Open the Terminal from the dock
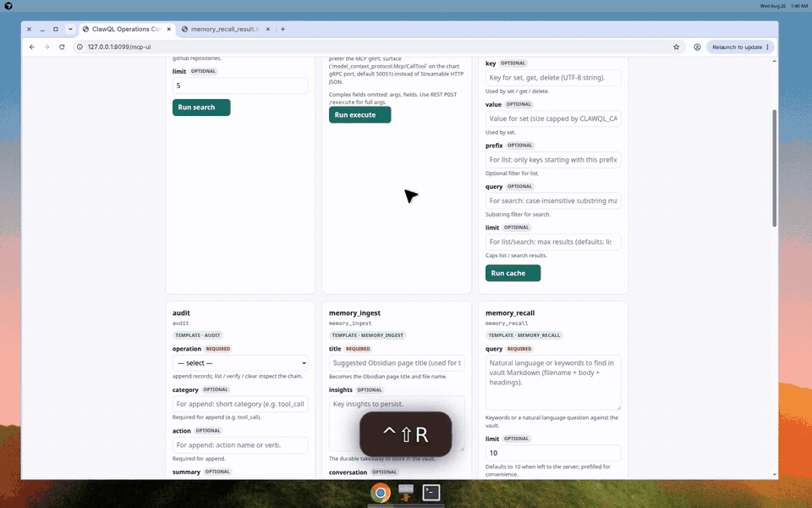The image size is (812, 508). tap(431, 493)
